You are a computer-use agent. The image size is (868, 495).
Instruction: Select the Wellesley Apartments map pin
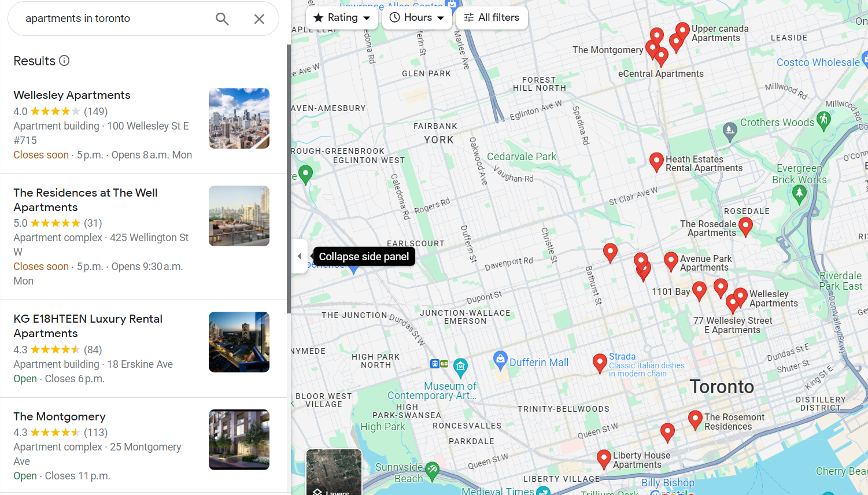click(739, 295)
